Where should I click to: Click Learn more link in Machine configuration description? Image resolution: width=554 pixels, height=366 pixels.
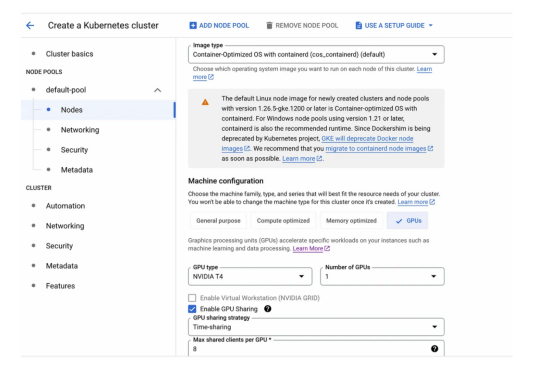(x=413, y=202)
